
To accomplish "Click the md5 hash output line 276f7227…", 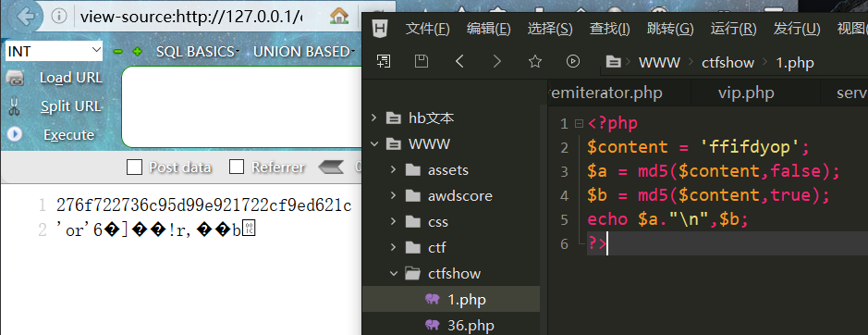I will pyautogui.click(x=203, y=205).
